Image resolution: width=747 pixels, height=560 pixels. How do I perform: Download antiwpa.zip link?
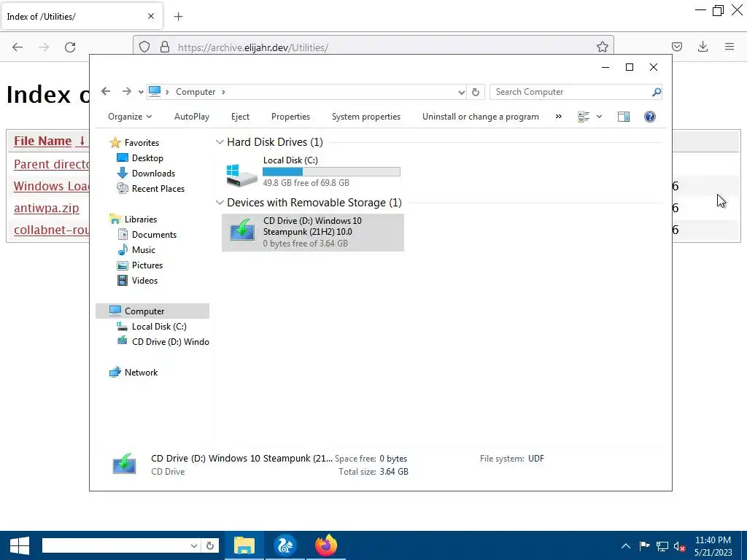click(x=46, y=208)
